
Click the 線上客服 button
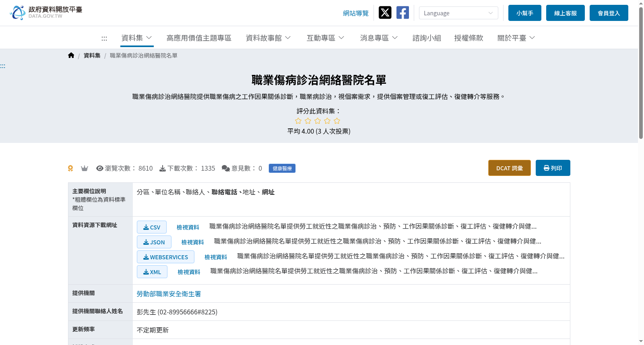point(566,13)
